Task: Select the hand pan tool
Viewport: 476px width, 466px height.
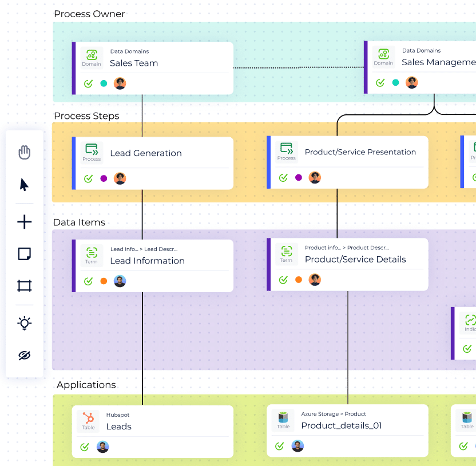Action: pos(24,153)
